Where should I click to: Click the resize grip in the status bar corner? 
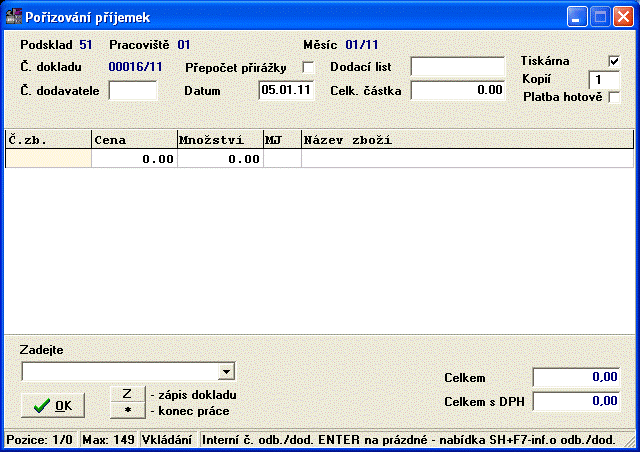[x=631, y=441]
